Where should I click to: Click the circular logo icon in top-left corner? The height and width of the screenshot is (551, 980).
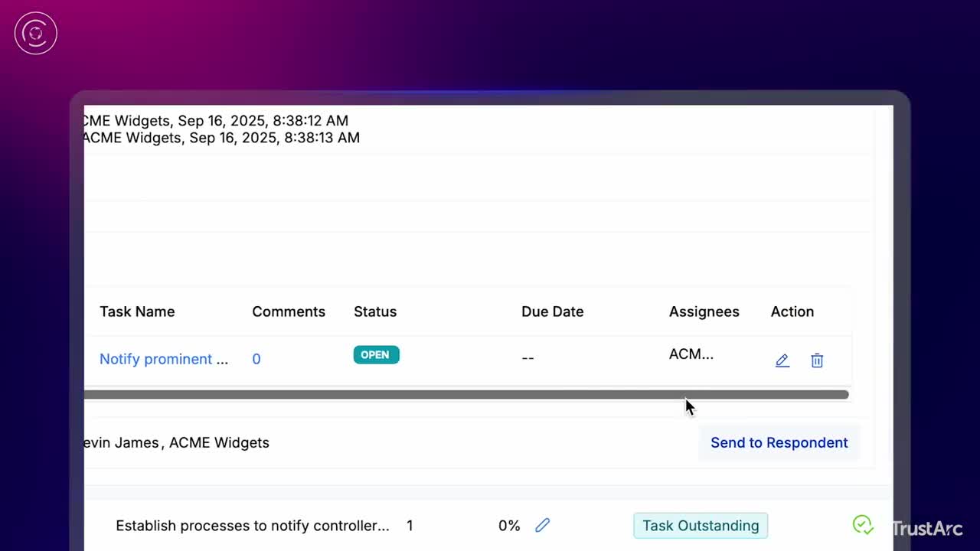35,34
